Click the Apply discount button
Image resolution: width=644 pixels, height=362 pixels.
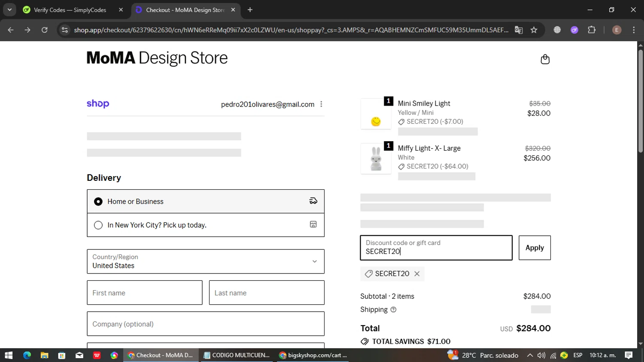535,248
